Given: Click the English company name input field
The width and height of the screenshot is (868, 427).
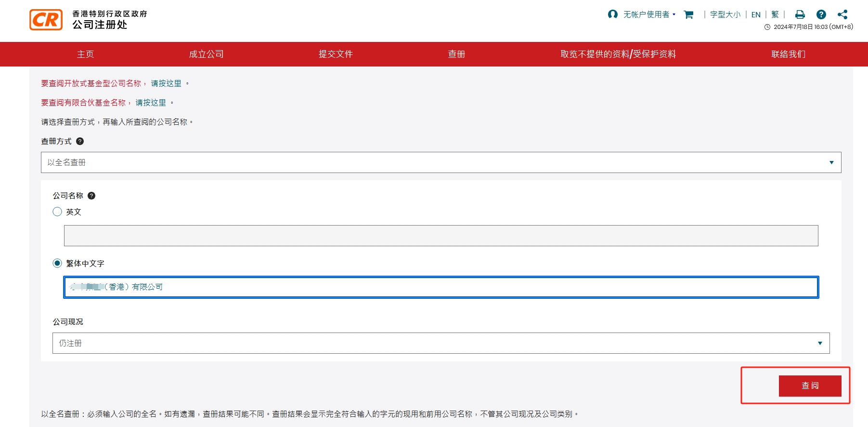Looking at the screenshot, I should [x=440, y=236].
